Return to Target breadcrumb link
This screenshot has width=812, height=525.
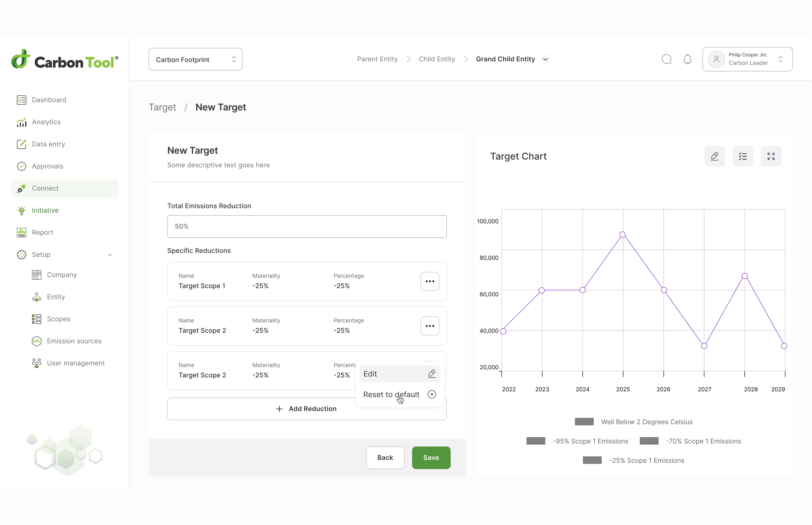[162, 107]
